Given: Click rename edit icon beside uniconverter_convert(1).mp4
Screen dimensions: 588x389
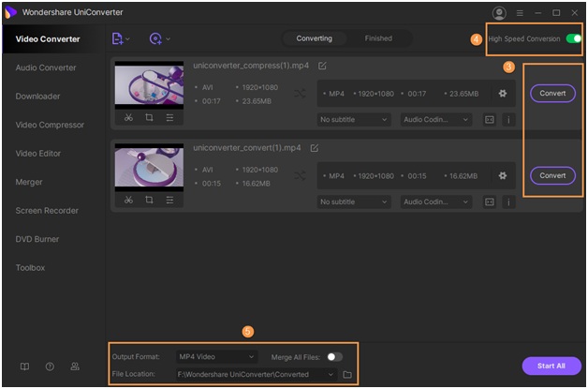Looking at the screenshot, I should point(315,148).
